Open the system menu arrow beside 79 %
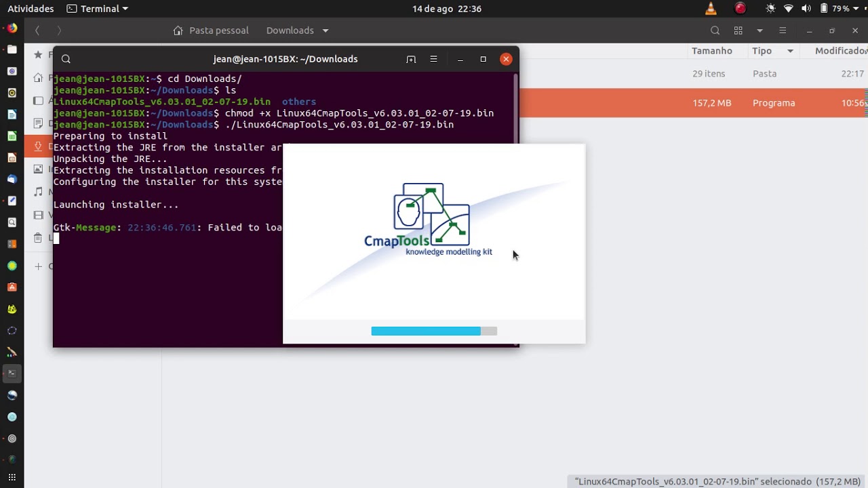 tap(856, 9)
